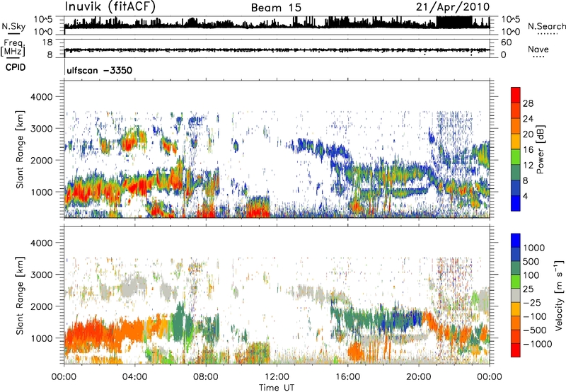Click the '28' value on power colorbar
566x392 pixels.
[528, 103]
